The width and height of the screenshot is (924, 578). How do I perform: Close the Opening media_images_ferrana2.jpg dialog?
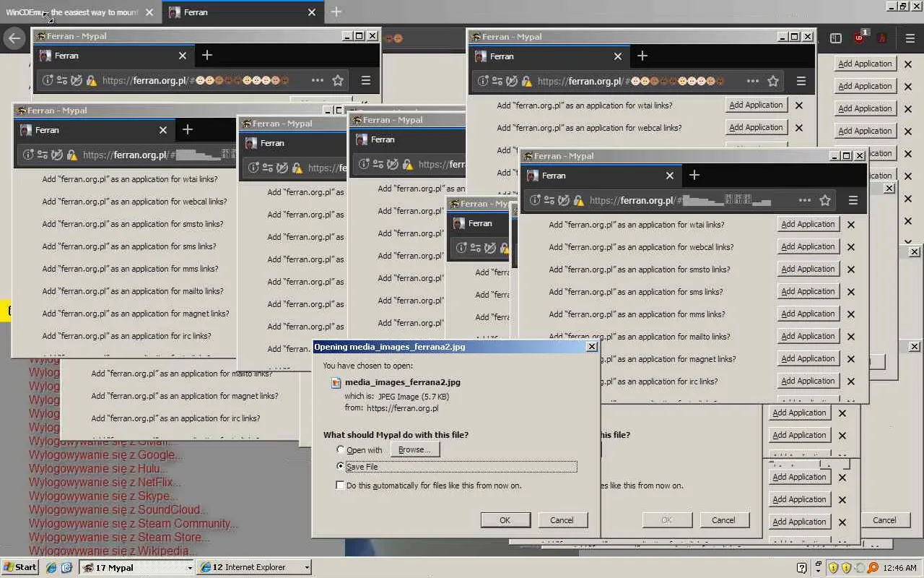click(592, 347)
